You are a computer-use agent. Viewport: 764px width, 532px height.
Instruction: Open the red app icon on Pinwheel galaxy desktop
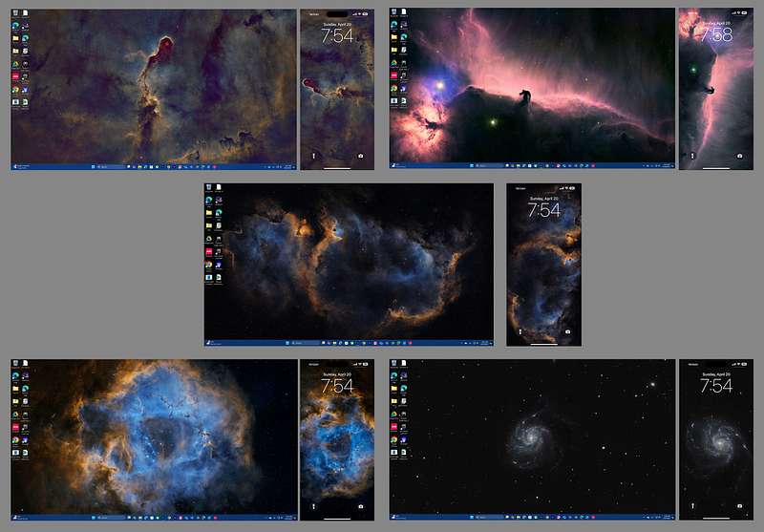[394, 427]
